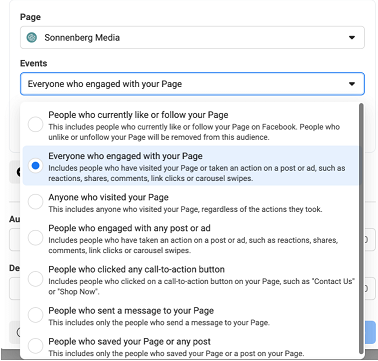The width and height of the screenshot is (378, 361).
Task: Choose 'People who sent a message to your Page'
Action: click(190, 316)
